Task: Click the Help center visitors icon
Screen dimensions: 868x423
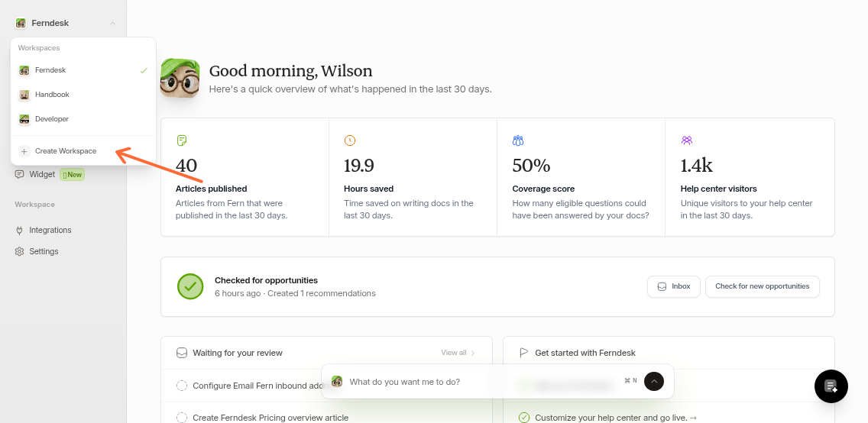Action: [x=687, y=140]
